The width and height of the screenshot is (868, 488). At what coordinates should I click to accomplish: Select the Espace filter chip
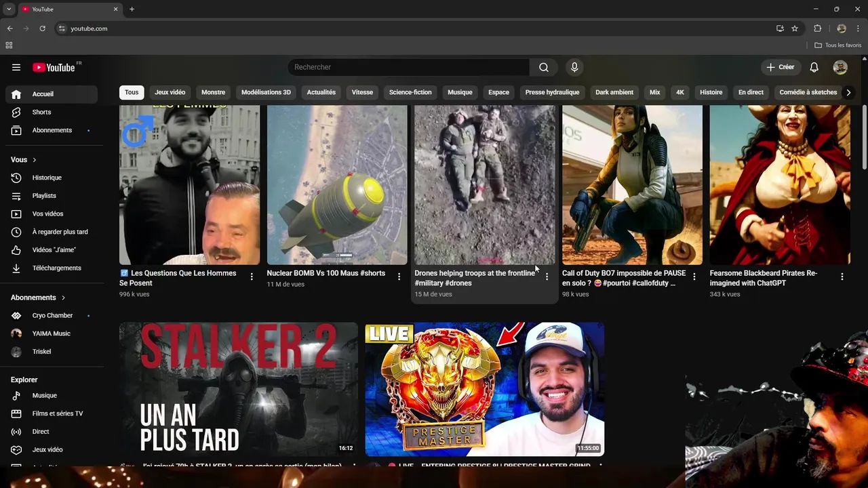498,92
